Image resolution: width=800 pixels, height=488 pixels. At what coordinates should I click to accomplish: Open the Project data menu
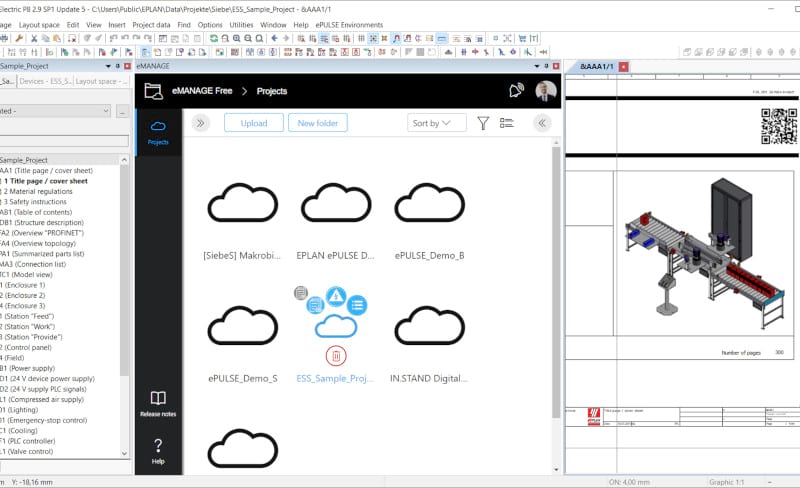pyautogui.click(x=151, y=24)
